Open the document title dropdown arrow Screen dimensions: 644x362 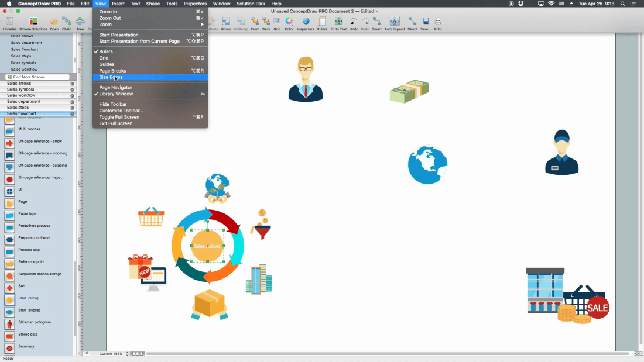376,11
